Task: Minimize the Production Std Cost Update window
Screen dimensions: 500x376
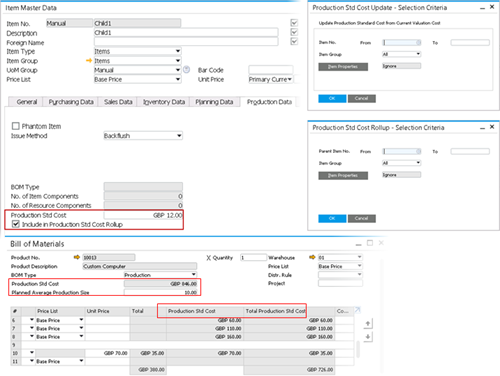Action: [x=482, y=7]
